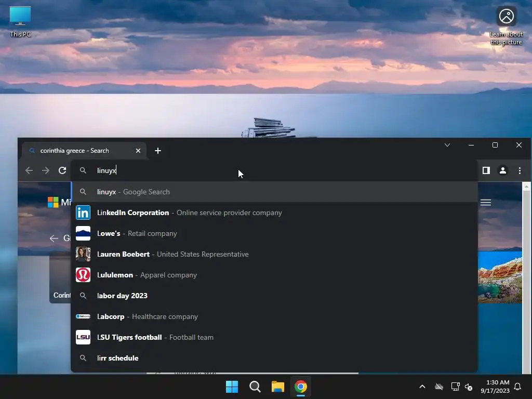Click the muted volume tray icon
Screen dimensions: 532x399
tap(469, 387)
